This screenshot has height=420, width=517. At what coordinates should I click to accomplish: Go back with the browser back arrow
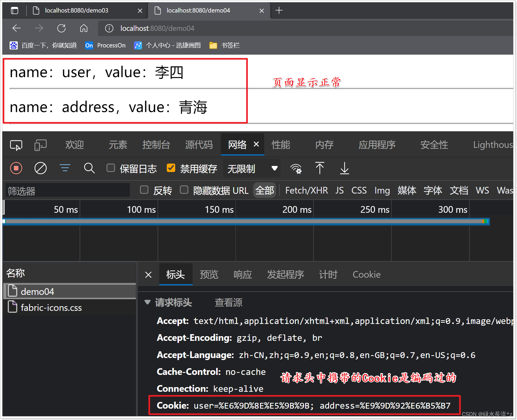(x=17, y=28)
